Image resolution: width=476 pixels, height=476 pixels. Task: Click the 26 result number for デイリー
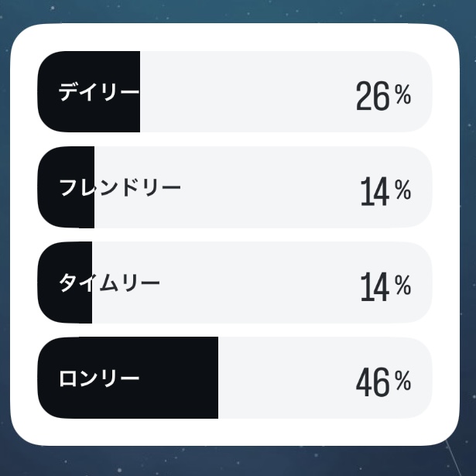point(372,97)
